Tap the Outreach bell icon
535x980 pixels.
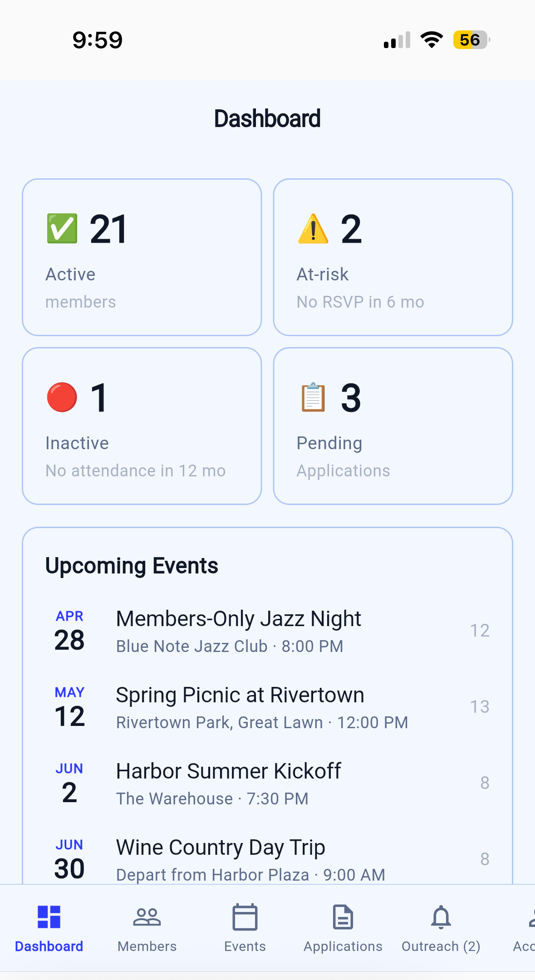coord(441,917)
